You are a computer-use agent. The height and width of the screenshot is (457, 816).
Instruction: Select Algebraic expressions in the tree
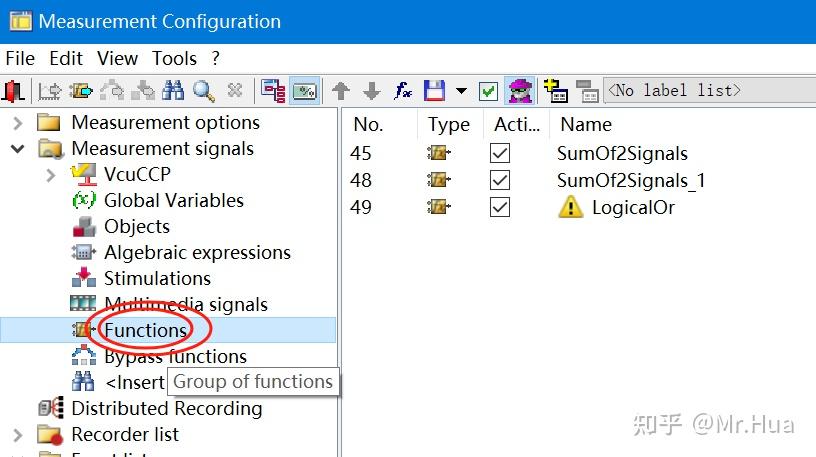click(x=197, y=253)
